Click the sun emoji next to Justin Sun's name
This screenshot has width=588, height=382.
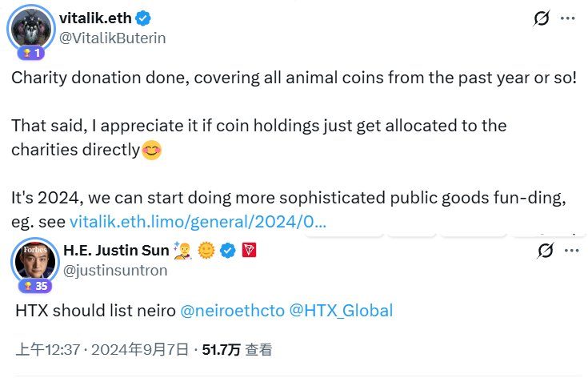207,251
